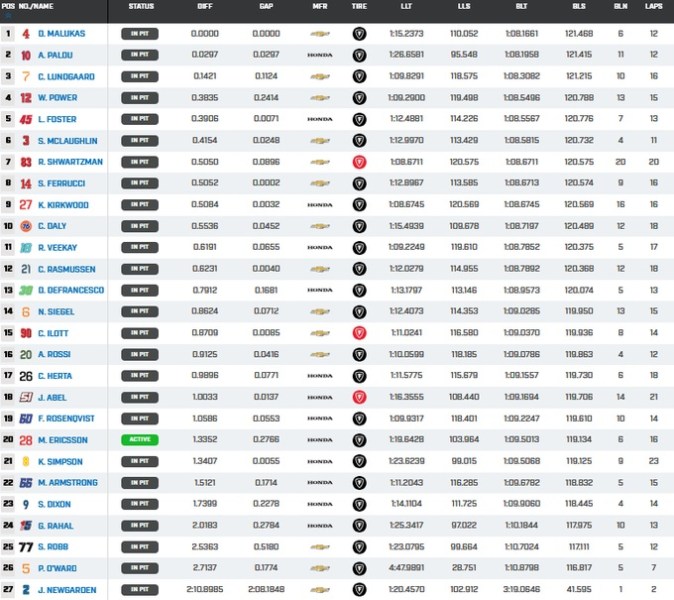Sort by the LAPS column header
The image size is (674, 600).
653,6
